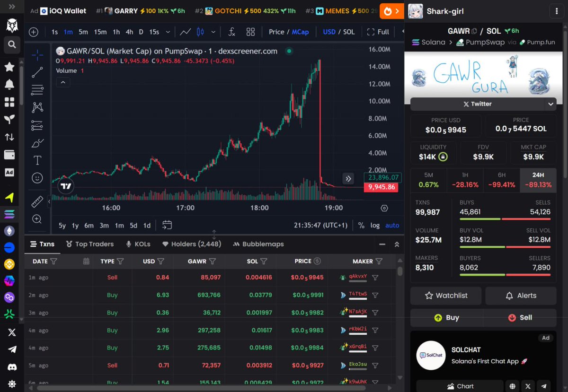568x392 pixels.
Task: Expand the Twitter links dropdown chevron
Action: (550, 104)
